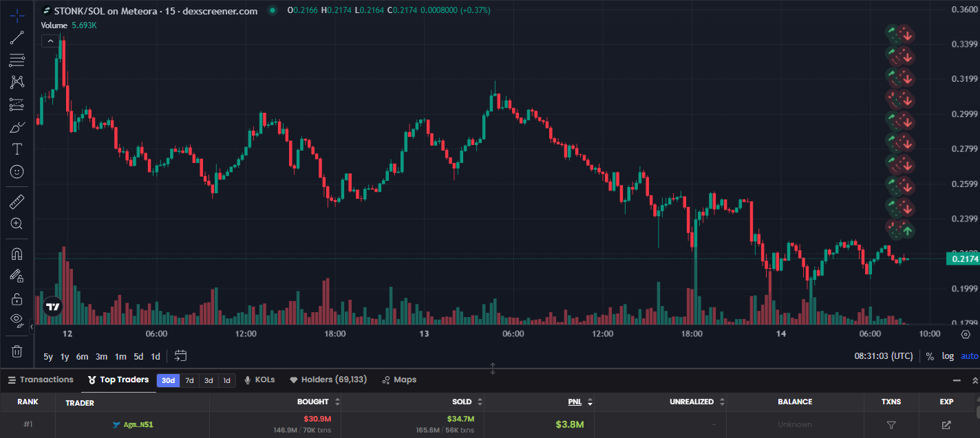Select the 30d top traders period

click(x=168, y=380)
